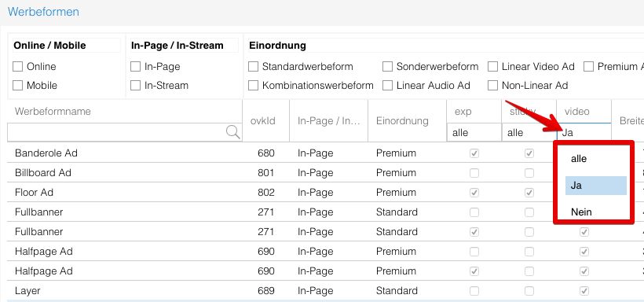Tick the Mobile checkbox
The width and height of the screenshot is (644, 302).
[17, 86]
